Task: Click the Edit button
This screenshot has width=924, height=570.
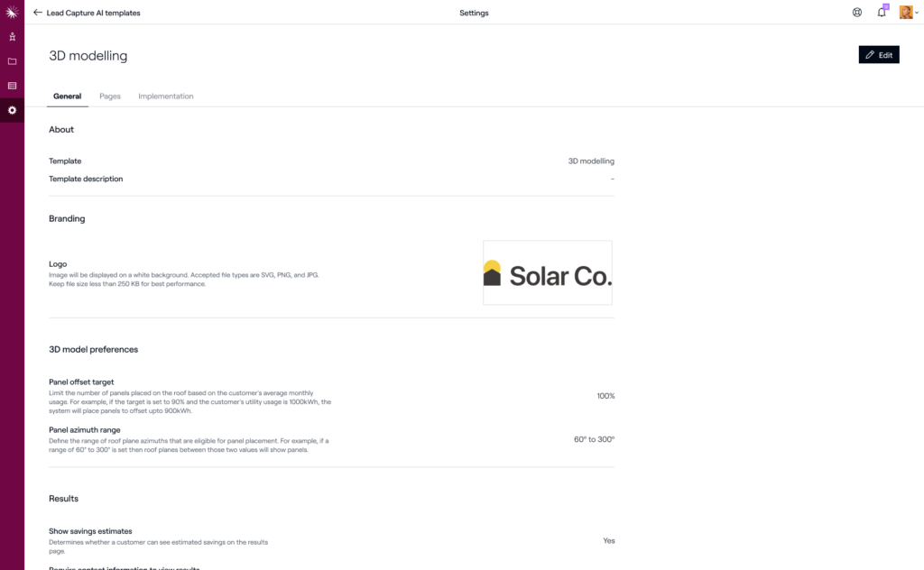Action: pos(879,55)
